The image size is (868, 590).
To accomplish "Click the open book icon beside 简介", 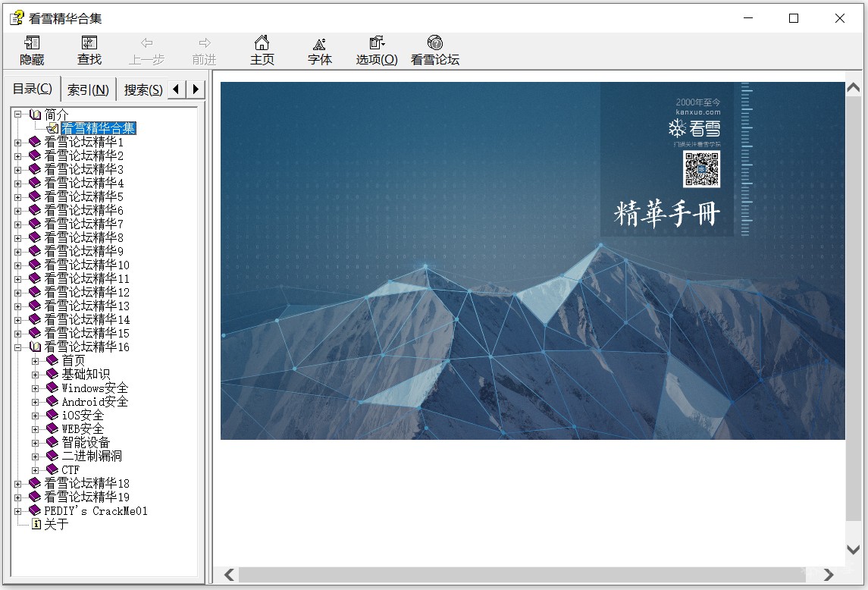I will [35, 115].
